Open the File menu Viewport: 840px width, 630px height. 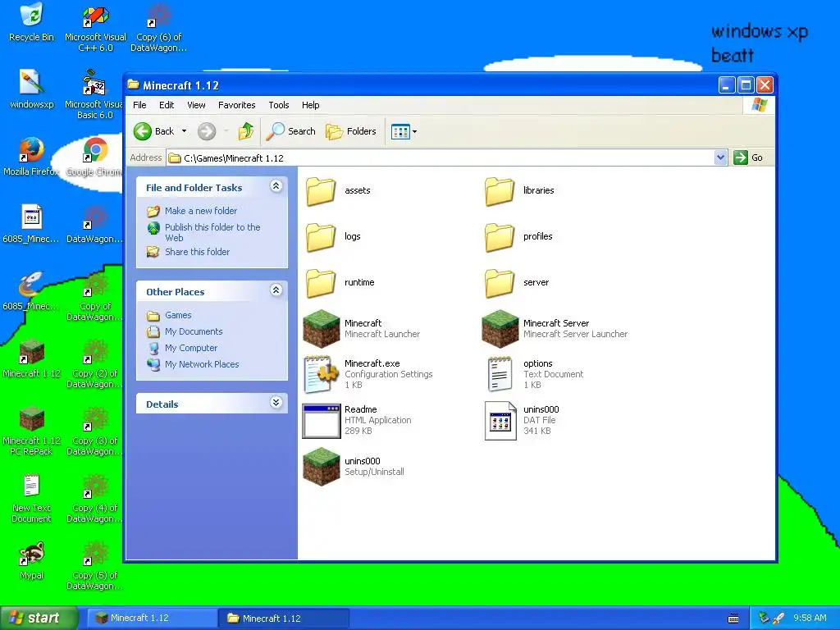[x=139, y=105]
